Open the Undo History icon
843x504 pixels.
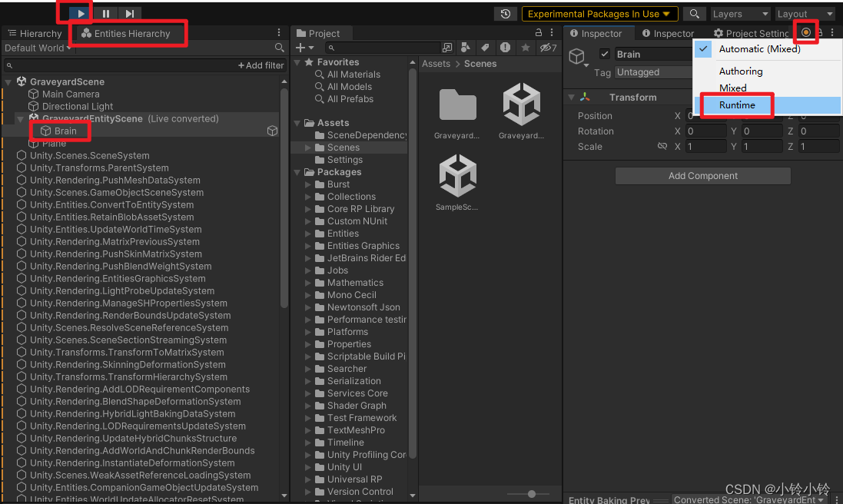pos(506,14)
